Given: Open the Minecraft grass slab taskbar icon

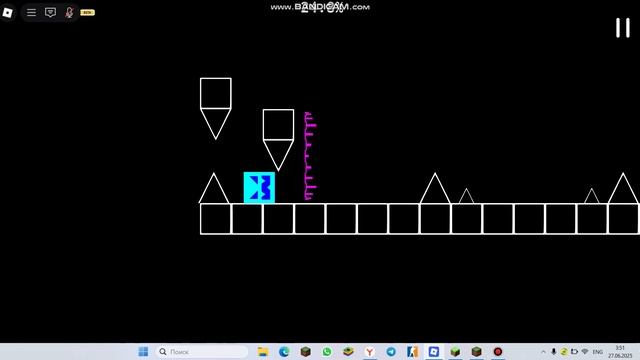Looking at the screenshot, I should pyautogui.click(x=348, y=351).
